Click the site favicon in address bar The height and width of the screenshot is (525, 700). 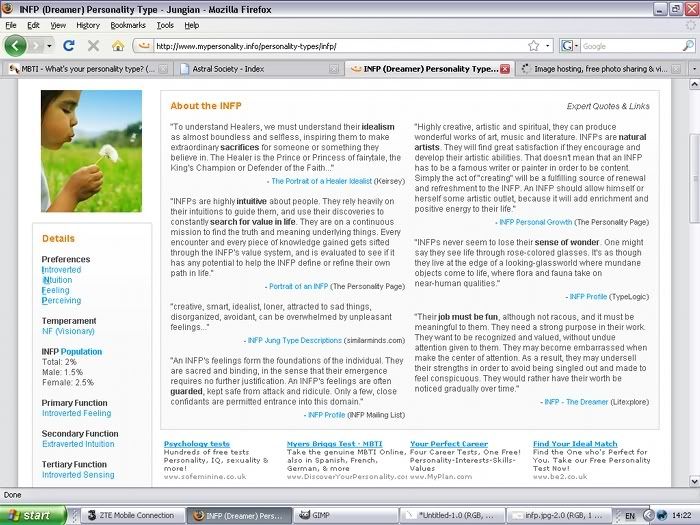click(143, 46)
